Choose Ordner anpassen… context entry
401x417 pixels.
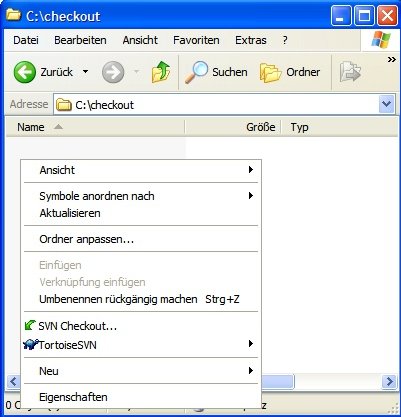tap(141, 239)
